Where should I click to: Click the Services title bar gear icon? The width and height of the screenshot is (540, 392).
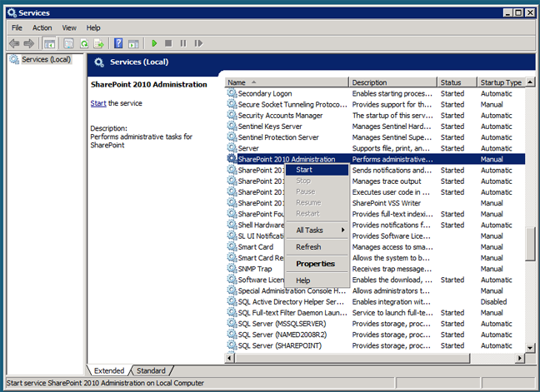pos(12,12)
